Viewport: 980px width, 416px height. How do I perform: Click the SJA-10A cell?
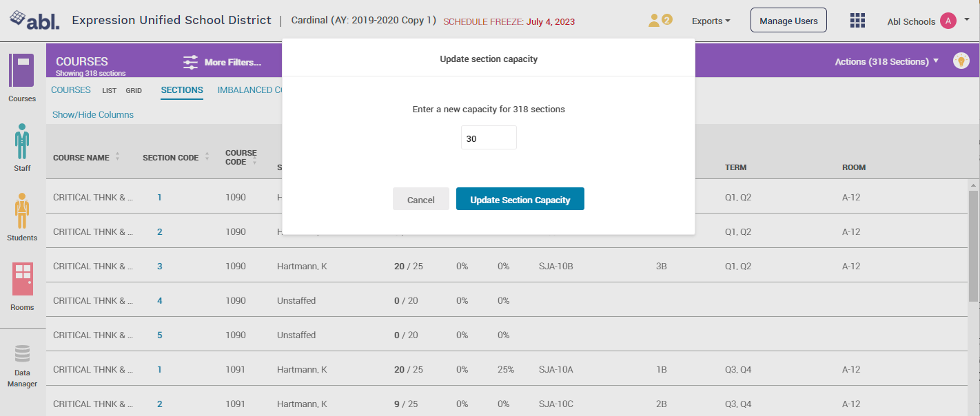tap(555, 369)
